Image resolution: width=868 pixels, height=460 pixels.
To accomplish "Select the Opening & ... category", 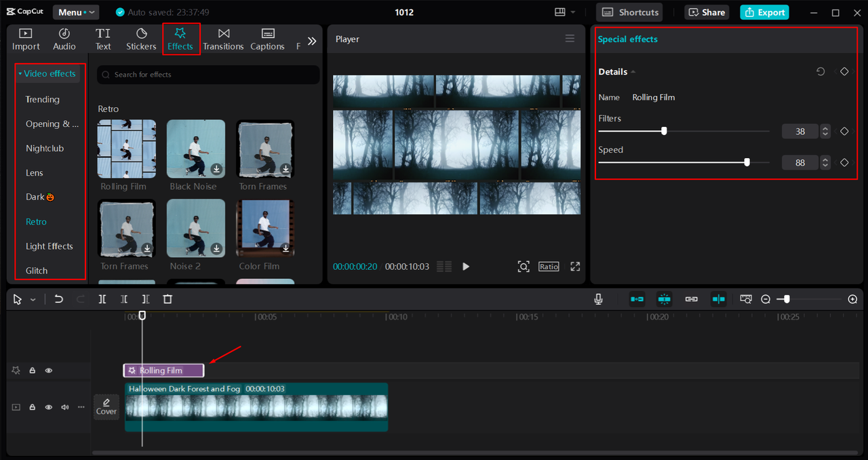I will [x=52, y=123].
